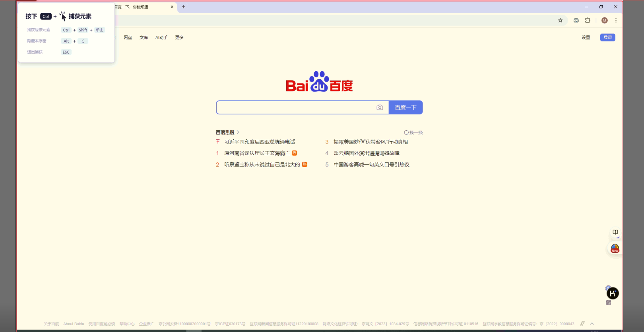Click the colorful New badge icon
Screen dimensions: 644x332
615,248
